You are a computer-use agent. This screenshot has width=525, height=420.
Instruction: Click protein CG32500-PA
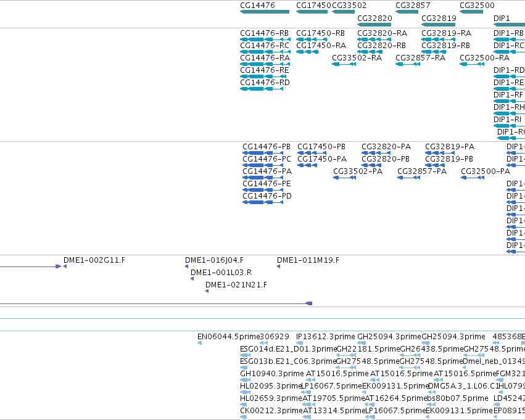473,178
